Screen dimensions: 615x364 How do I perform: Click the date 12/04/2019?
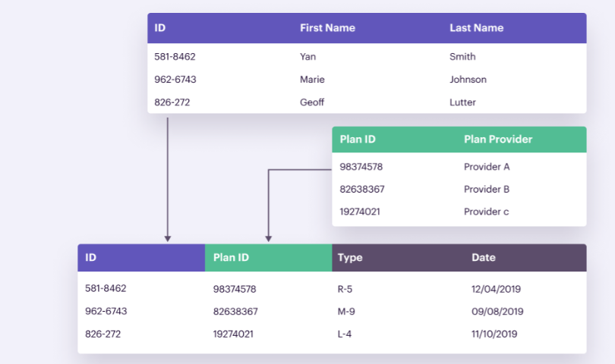[496, 289]
